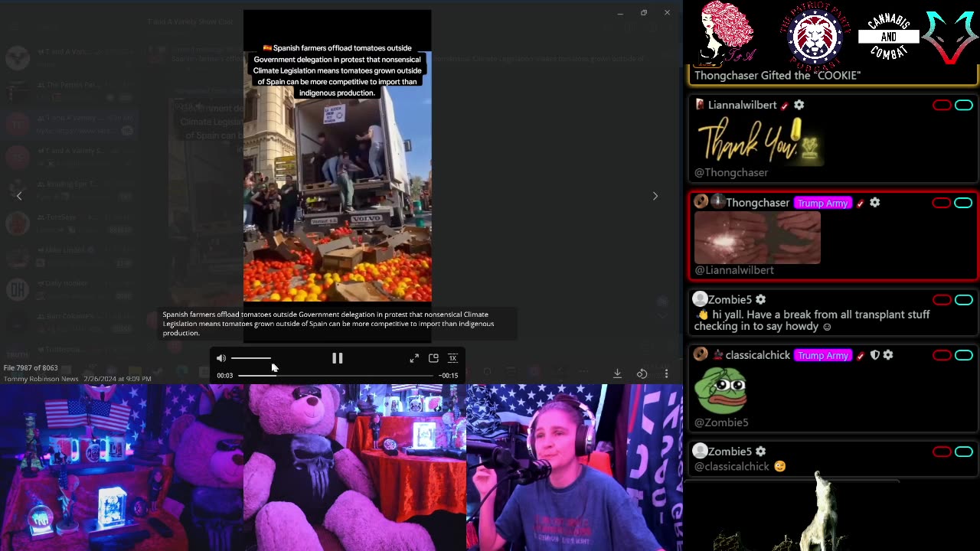
Task: Click the 'File 7987 of 8063' label
Action: 31,368
